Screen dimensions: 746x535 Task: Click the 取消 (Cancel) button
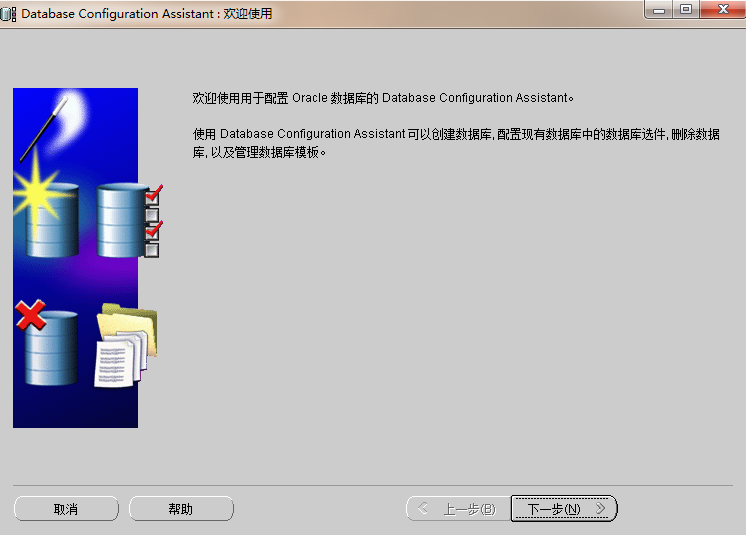point(66,509)
